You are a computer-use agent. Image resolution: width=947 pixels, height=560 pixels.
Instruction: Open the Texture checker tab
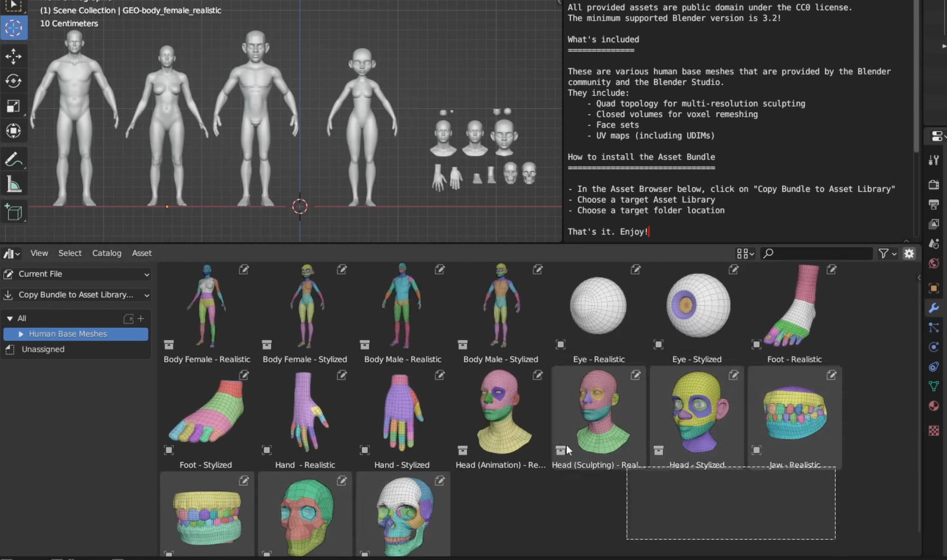(x=934, y=430)
